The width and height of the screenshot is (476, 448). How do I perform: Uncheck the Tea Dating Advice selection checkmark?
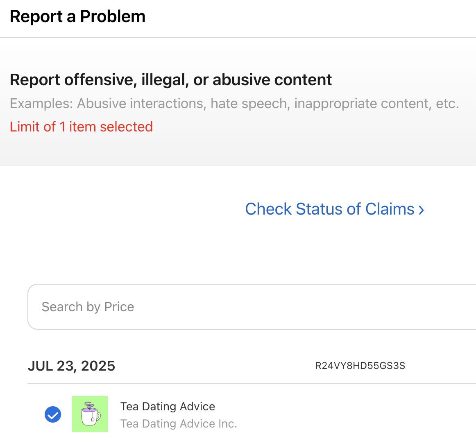coord(53,414)
